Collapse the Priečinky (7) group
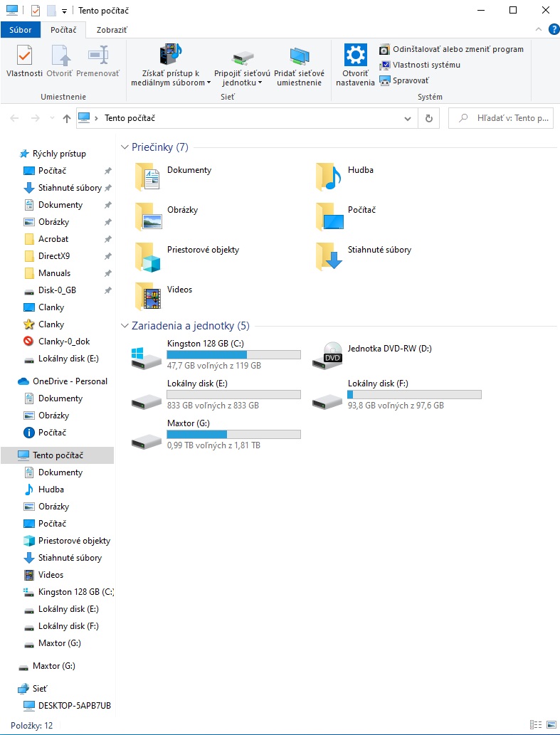The width and height of the screenshot is (560, 735). point(125,147)
